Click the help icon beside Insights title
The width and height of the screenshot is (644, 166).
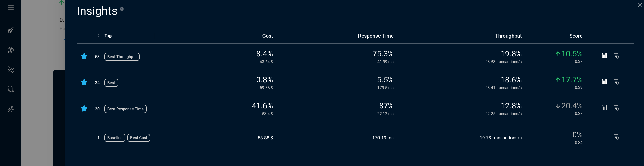(x=122, y=9)
